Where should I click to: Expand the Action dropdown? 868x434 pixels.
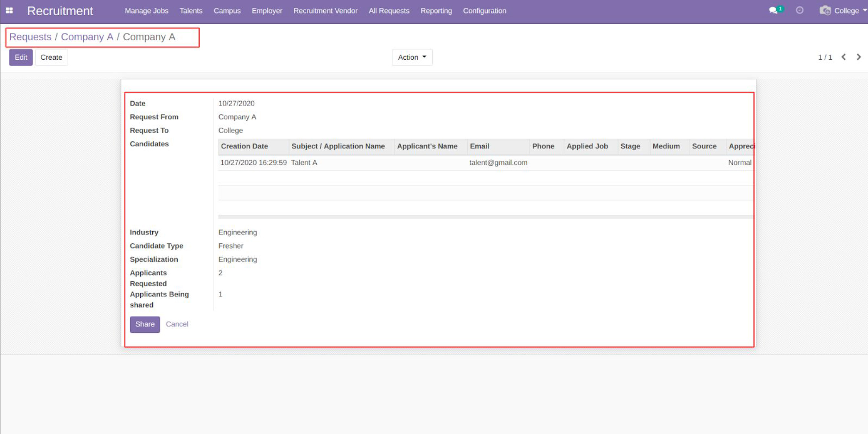[412, 57]
